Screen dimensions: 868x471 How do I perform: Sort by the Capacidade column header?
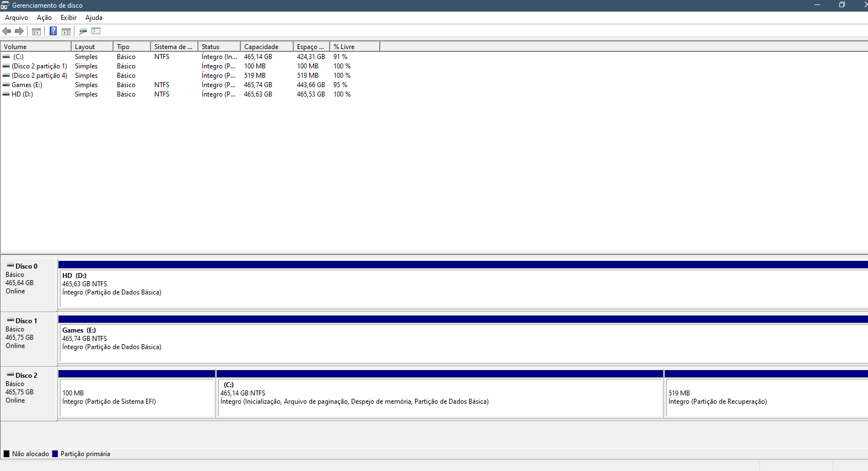(x=267, y=47)
